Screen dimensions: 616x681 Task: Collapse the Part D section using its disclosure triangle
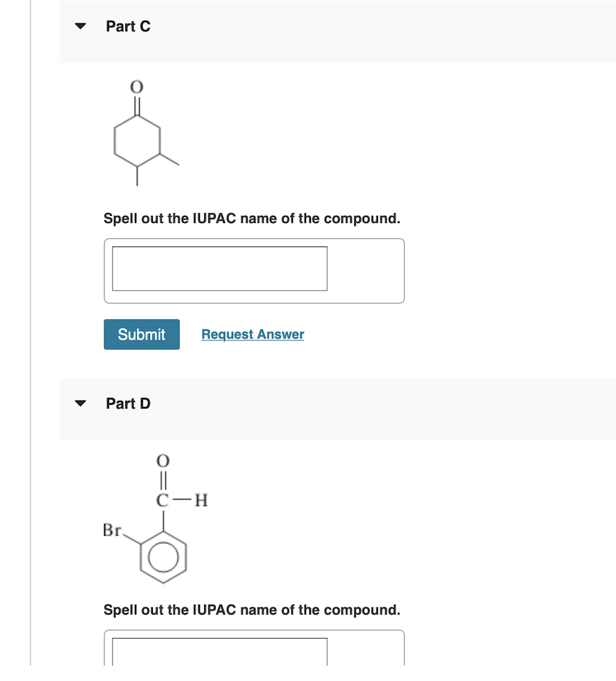[80, 403]
